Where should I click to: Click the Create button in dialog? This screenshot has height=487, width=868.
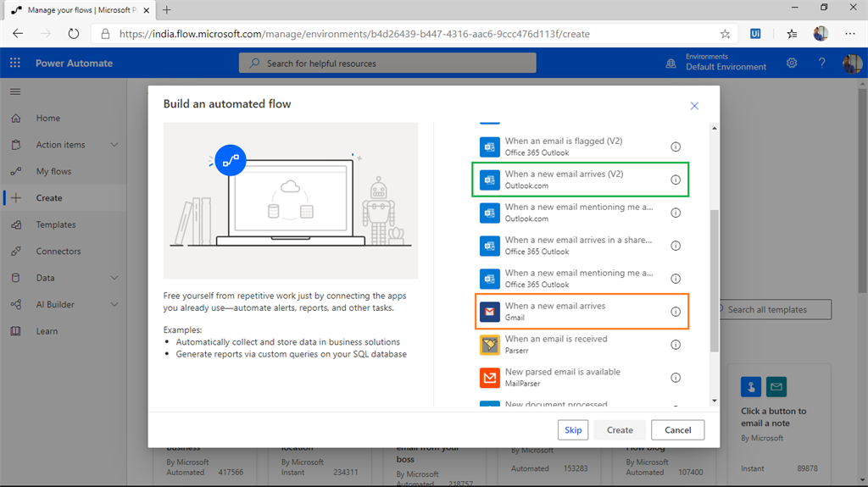click(x=620, y=430)
